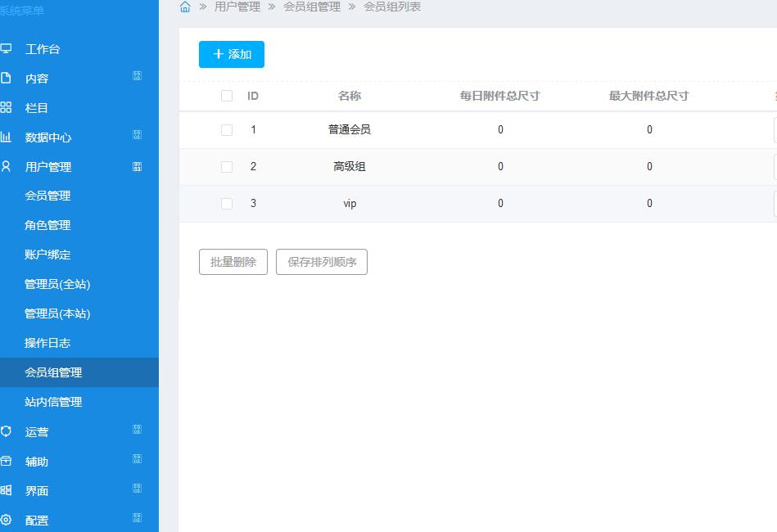Click the 批量删除 button
Image resolution: width=777 pixels, height=532 pixels.
233,262
